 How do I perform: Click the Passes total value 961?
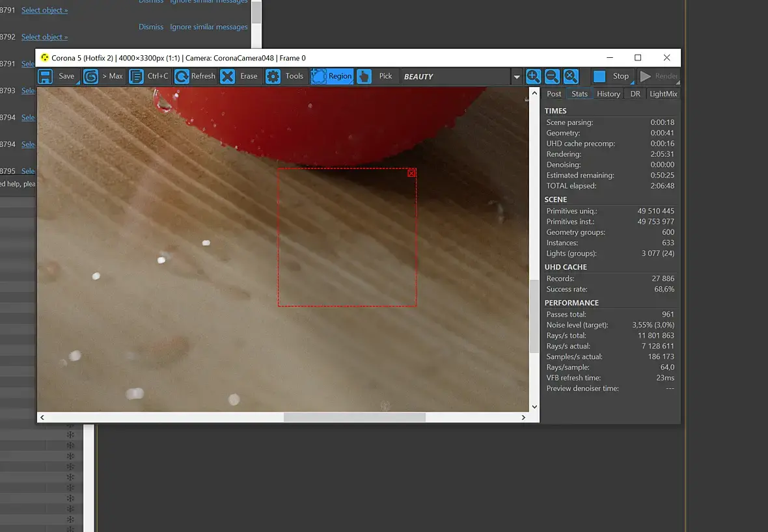tap(668, 314)
